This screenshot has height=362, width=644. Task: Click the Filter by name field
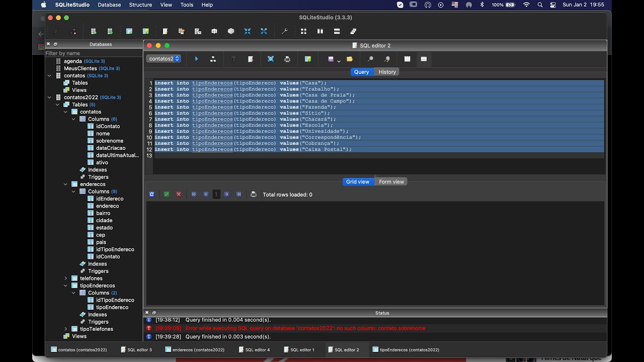tap(94, 53)
